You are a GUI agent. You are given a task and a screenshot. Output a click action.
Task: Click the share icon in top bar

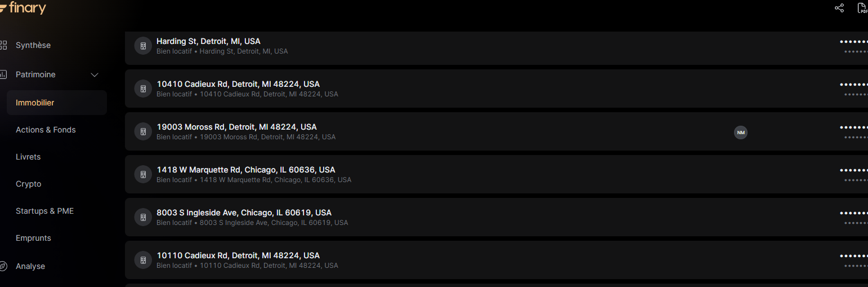pyautogui.click(x=839, y=8)
